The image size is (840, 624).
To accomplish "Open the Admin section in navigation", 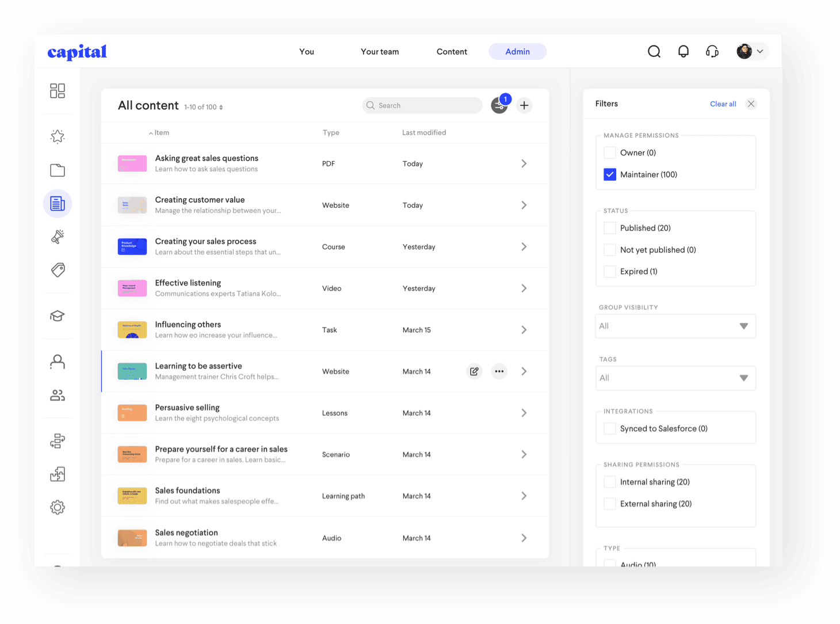I will pos(517,51).
